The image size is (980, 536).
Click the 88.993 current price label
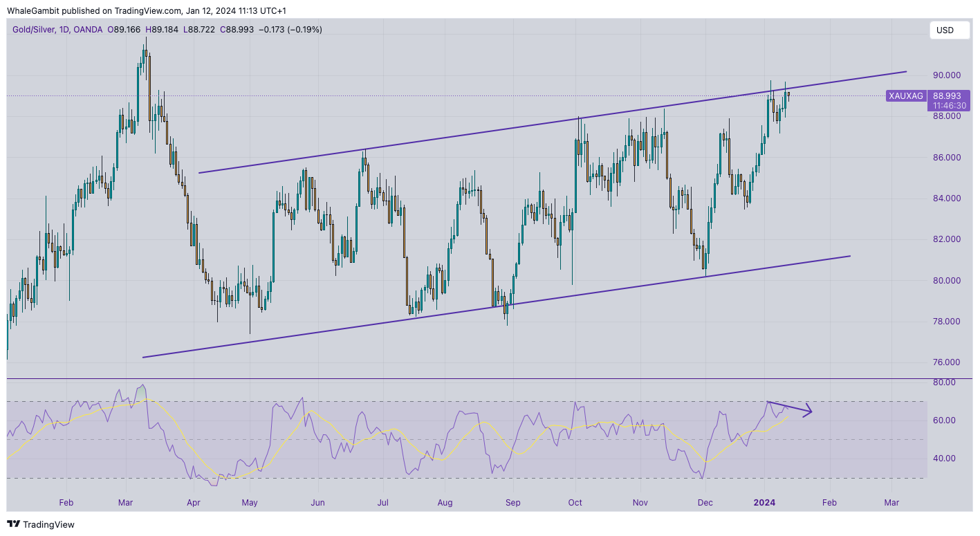[x=947, y=96]
